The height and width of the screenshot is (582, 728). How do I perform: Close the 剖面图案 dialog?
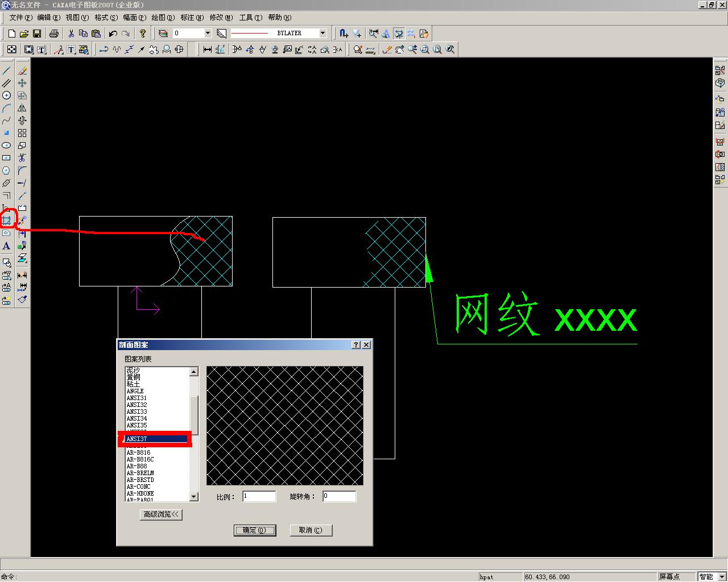pos(366,345)
